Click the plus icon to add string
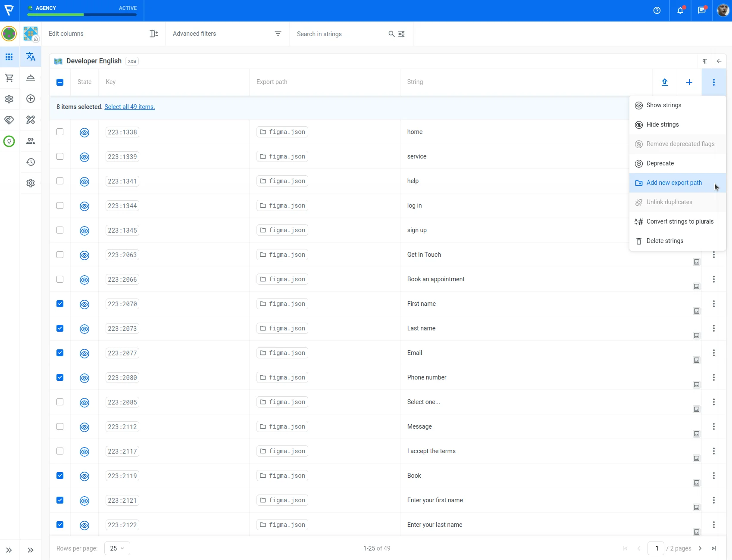This screenshot has width=732, height=560. click(689, 82)
